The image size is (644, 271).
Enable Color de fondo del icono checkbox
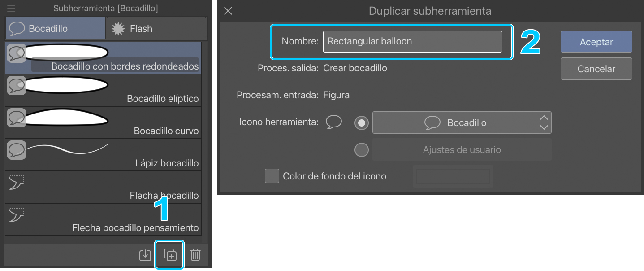[272, 176]
